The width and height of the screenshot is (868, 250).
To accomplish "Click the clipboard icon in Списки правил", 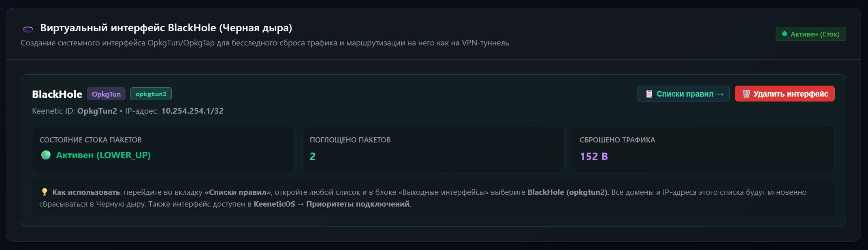I will (x=649, y=94).
